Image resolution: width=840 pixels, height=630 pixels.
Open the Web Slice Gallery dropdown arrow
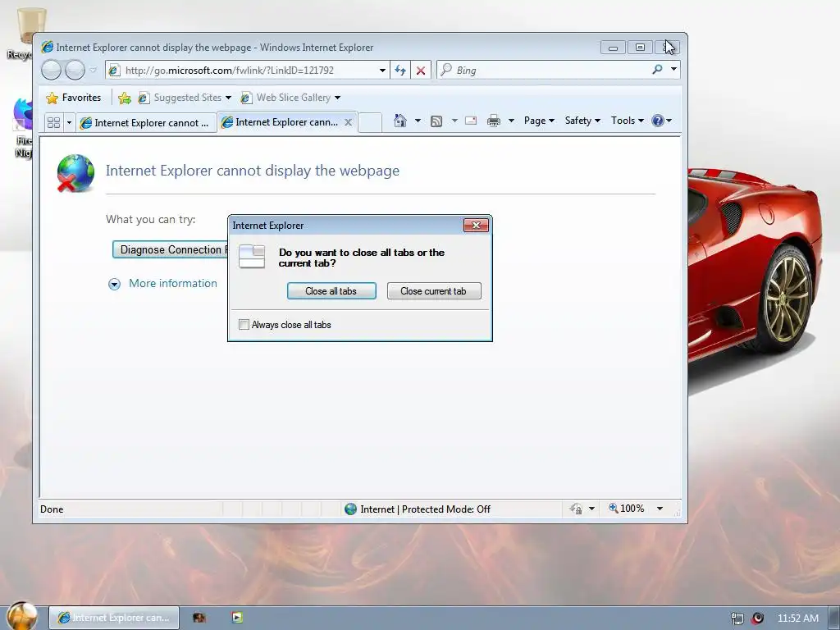[x=337, y=98]
